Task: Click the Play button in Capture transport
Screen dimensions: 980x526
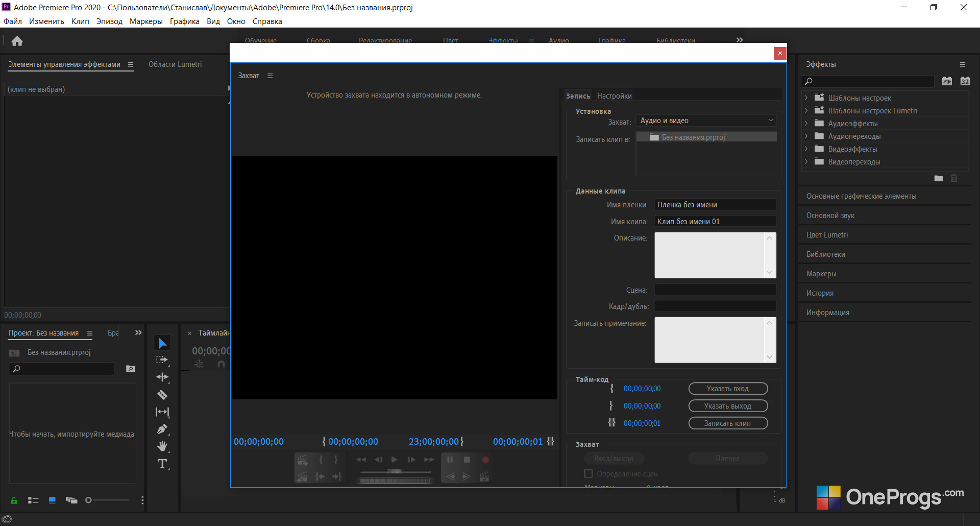Action: [394, 460]
